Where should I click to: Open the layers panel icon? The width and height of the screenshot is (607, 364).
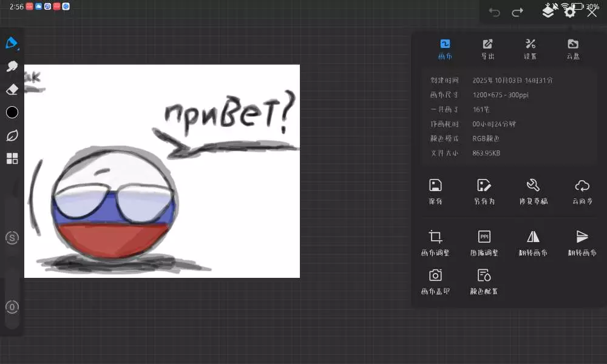pos(548,12)
